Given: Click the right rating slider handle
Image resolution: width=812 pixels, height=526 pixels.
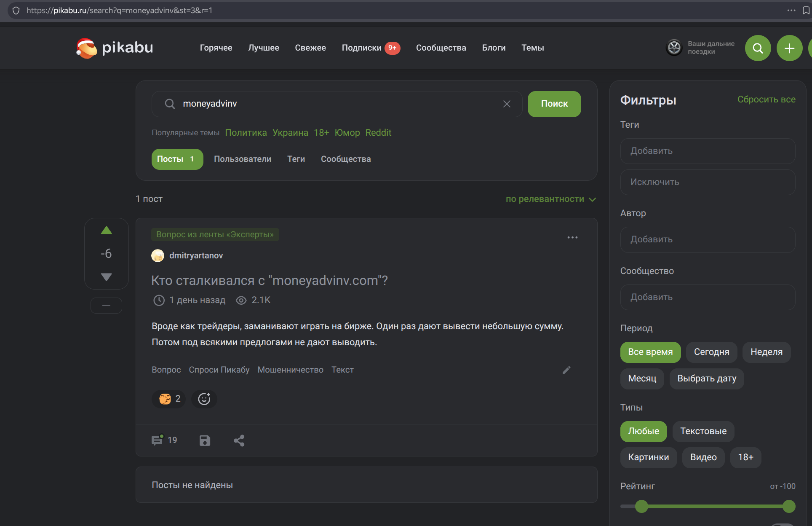Looking at the screenshot, I should 789,506.
